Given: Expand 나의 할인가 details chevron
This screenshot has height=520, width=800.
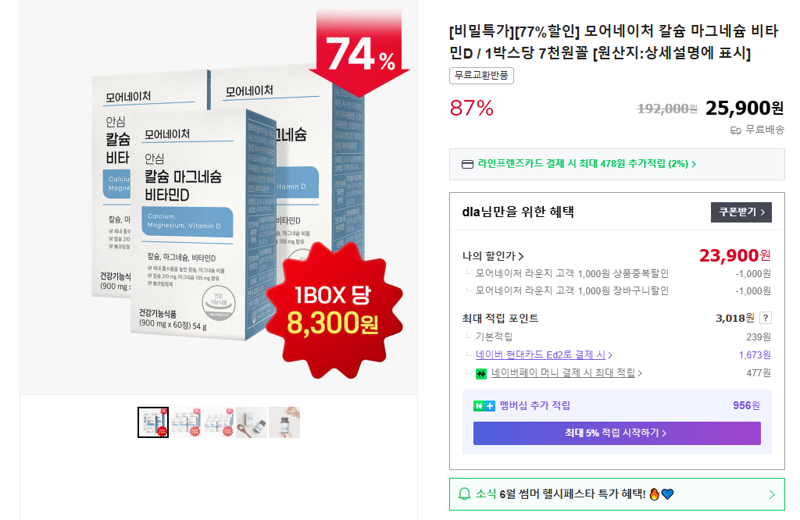Looking at the screenshot, I should [x=521, y=256].
